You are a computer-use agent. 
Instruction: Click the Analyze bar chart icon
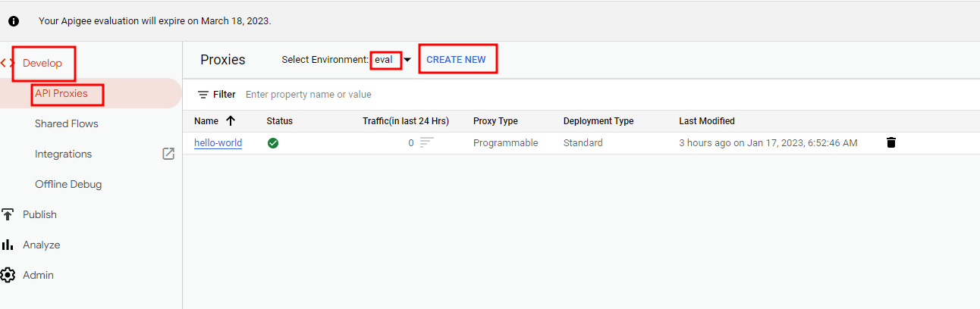8,245
